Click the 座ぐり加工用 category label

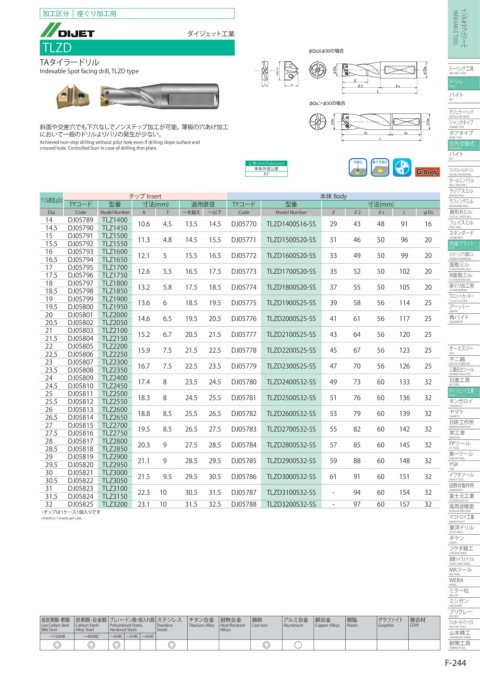coord(96,13)
